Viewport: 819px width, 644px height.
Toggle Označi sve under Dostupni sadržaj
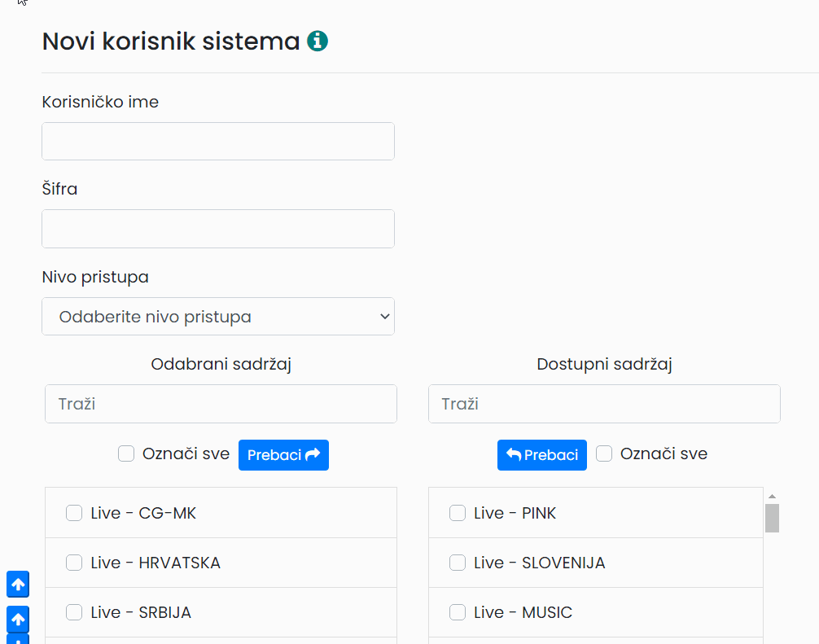coord(604,453)
